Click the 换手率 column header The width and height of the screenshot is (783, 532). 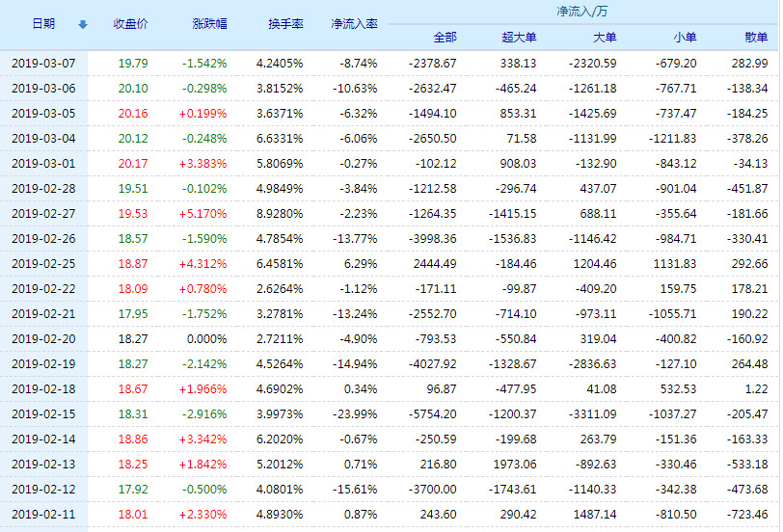point(285,24)
